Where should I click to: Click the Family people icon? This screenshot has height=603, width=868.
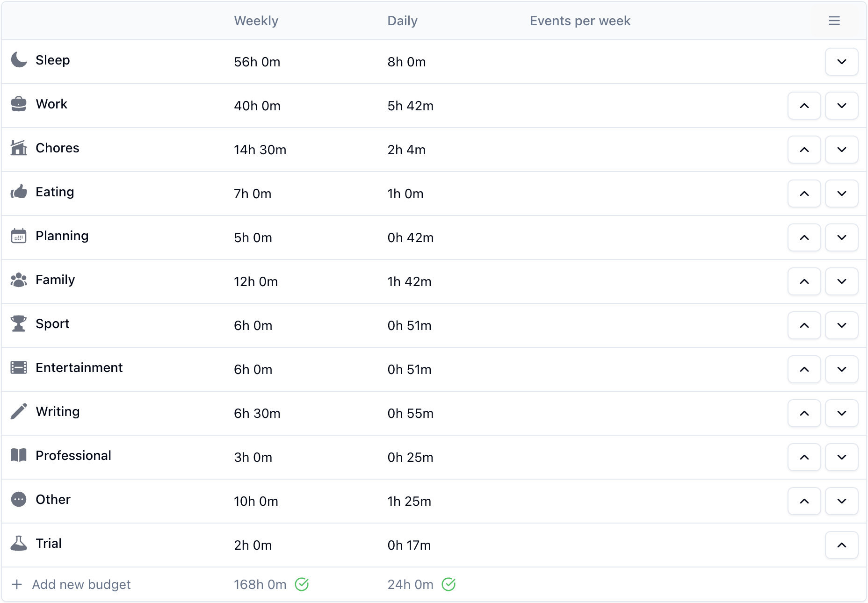(18, 280)
